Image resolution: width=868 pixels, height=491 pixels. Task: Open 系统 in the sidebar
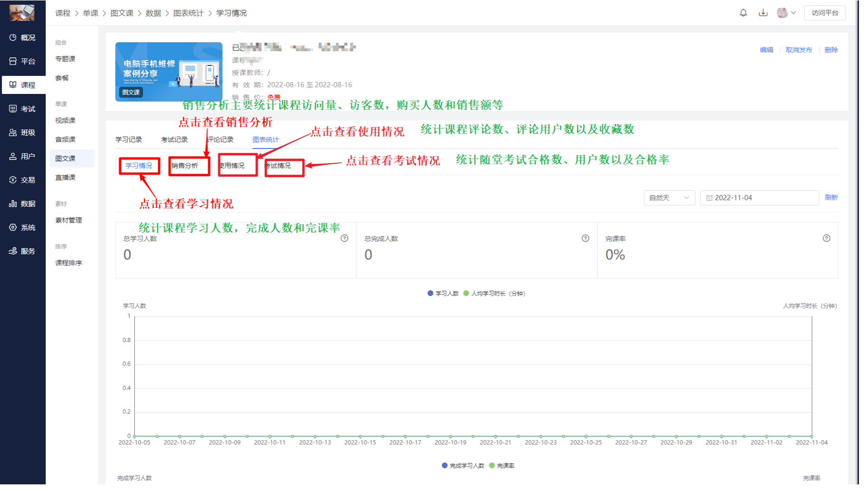click(x=23, y=227)
